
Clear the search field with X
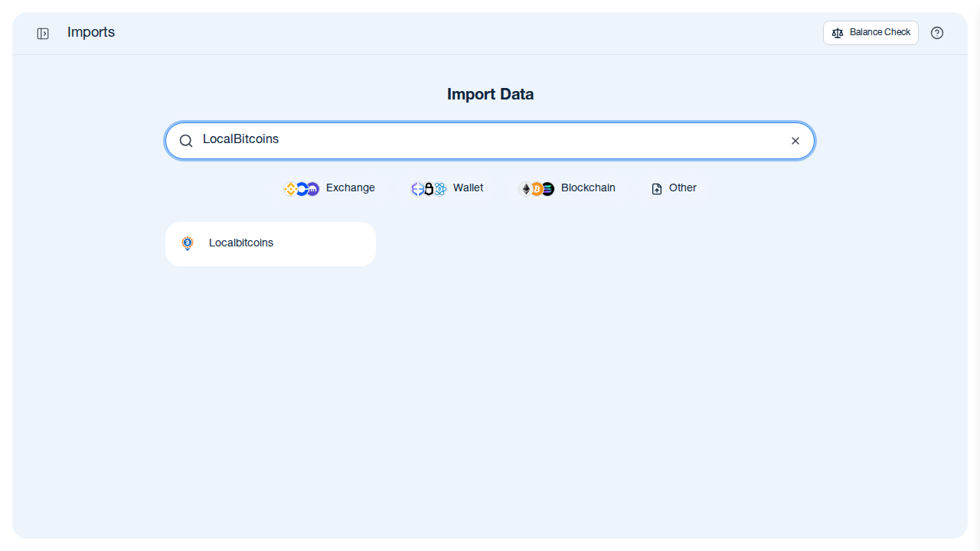pos(795,141)
